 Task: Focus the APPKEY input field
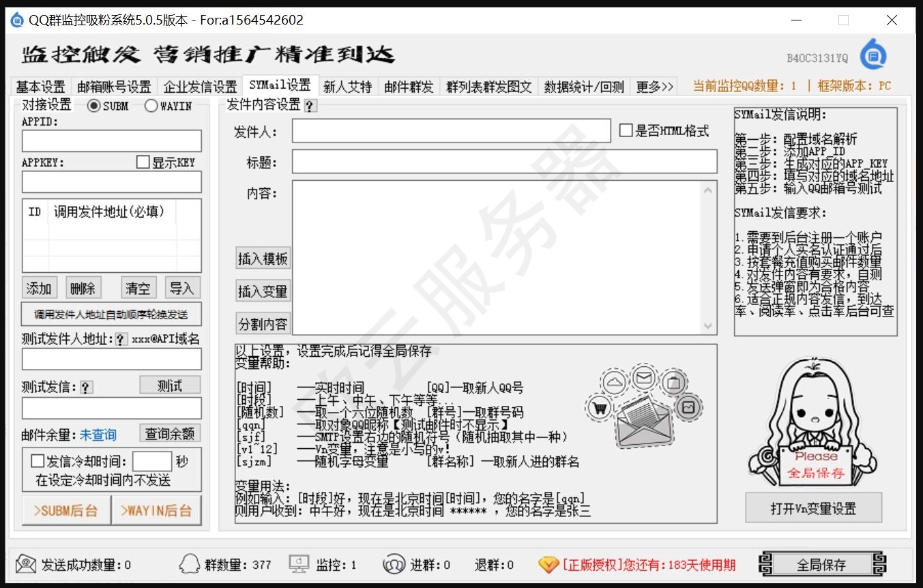[112, 182]
